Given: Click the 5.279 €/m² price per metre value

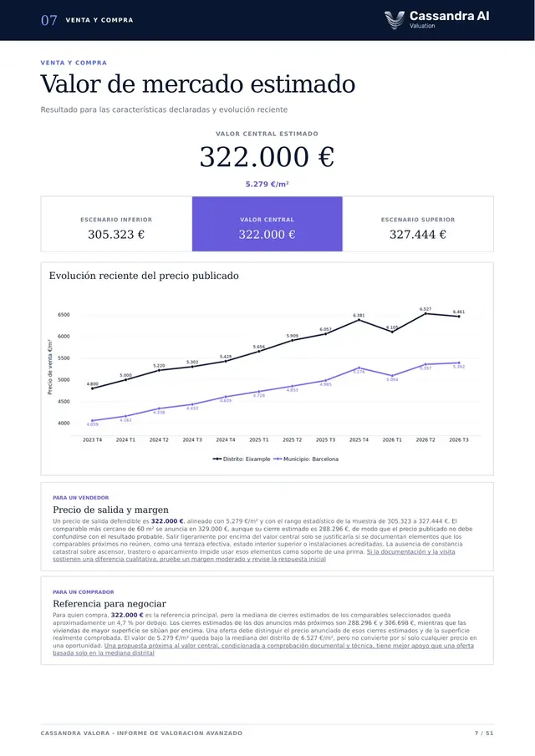Looking at the screenshot, I should [x=267, y=184].
